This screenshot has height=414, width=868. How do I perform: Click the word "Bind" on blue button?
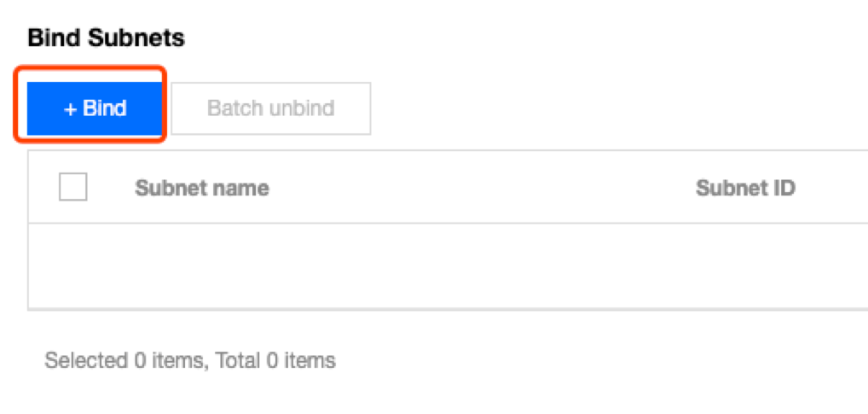click(x=105, y=109)
